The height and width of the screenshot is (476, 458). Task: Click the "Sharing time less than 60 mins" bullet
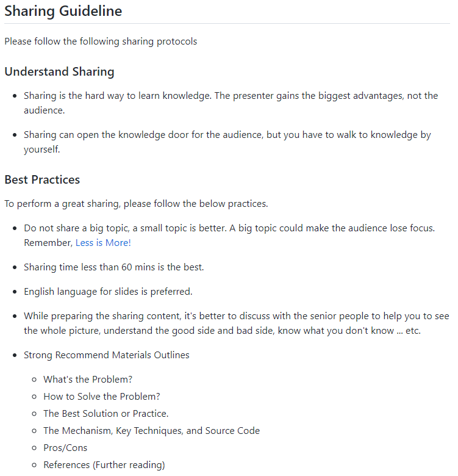click(115, 267)
